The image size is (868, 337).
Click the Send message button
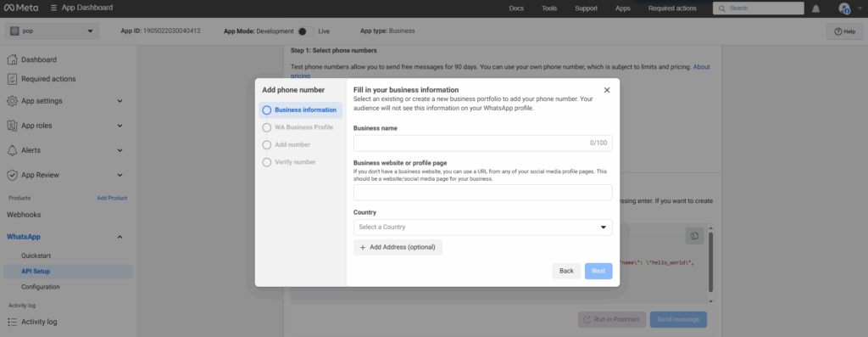(678, 319)
